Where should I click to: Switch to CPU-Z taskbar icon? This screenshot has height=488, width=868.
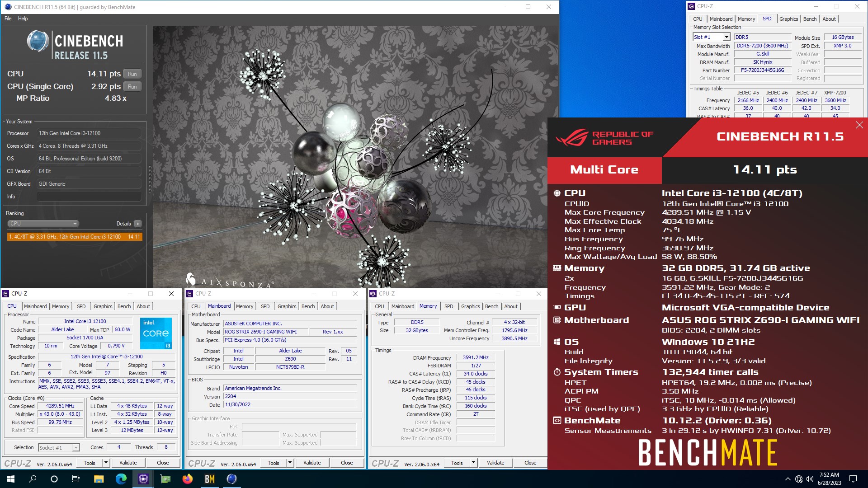pos(143,479)
